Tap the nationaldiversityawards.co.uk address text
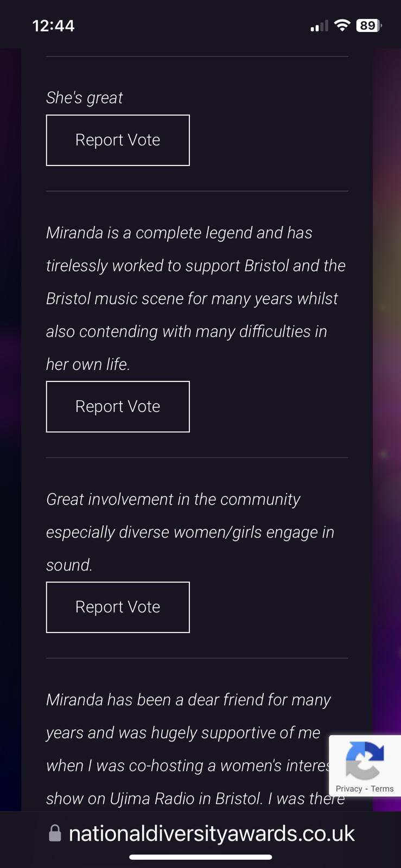This screenshot has width=401, height=868. click(x=212, y=833)
